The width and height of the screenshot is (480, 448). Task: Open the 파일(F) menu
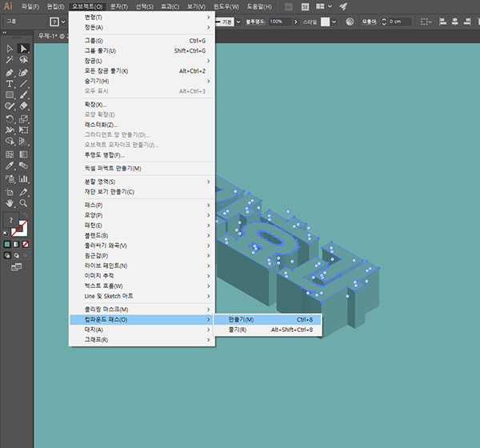tap(30, 6)
